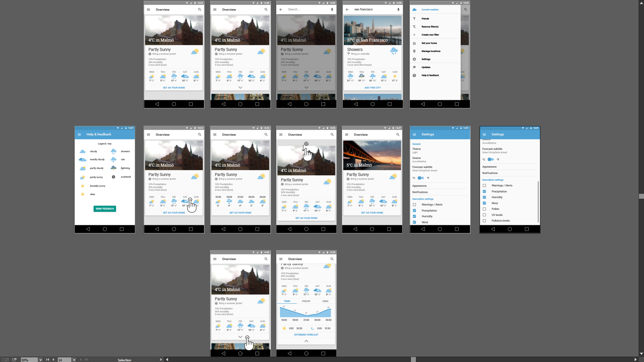
Task: Click the flag icon next to Updates
Action: pyautogui.click(x=415, y=67)
